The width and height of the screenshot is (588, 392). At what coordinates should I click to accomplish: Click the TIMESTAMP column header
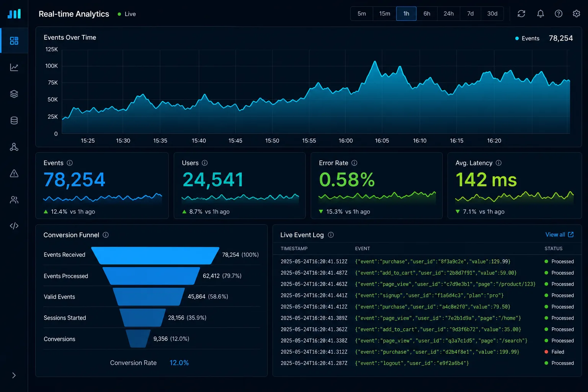(x=294, y=248)
